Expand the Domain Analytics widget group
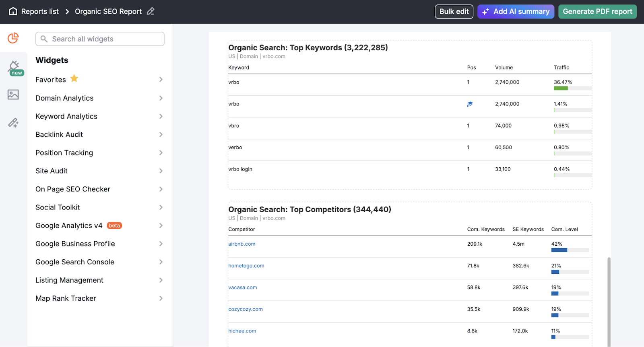The height and width of the screenshot is (347, 644). [161, 98]
